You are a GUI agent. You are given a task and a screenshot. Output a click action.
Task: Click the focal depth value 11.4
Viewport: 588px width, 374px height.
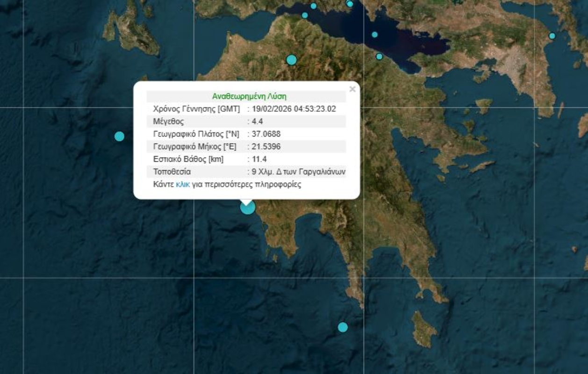point(259,159)
